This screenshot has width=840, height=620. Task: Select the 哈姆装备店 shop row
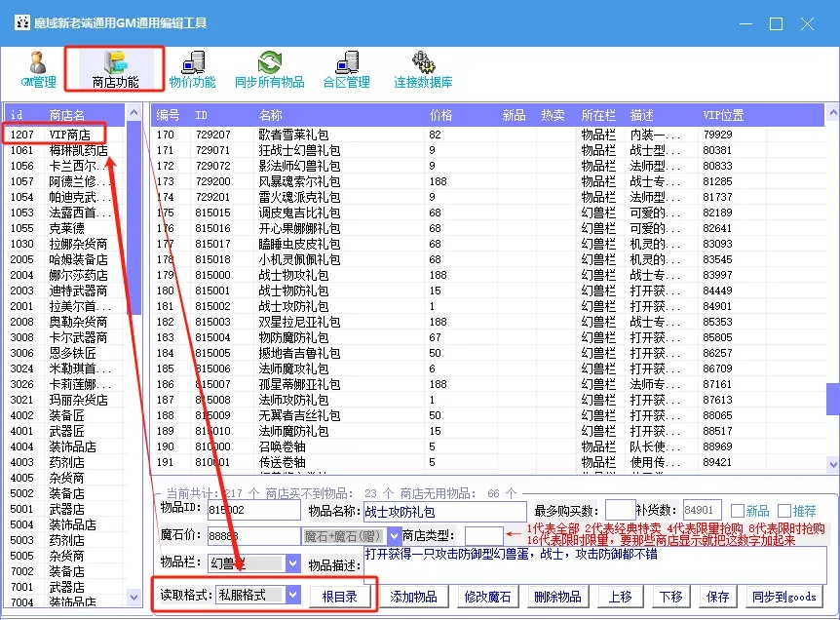tap(64, 259)
